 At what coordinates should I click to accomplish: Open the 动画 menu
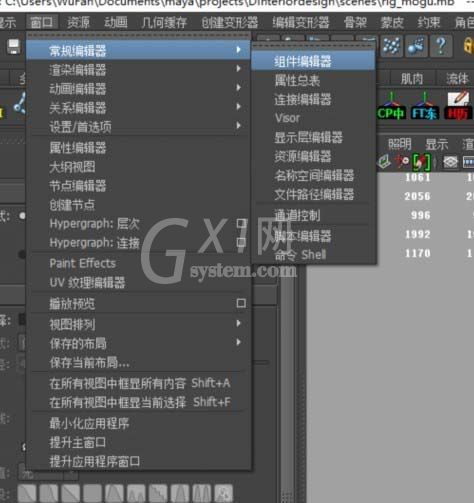coord(116,22)
